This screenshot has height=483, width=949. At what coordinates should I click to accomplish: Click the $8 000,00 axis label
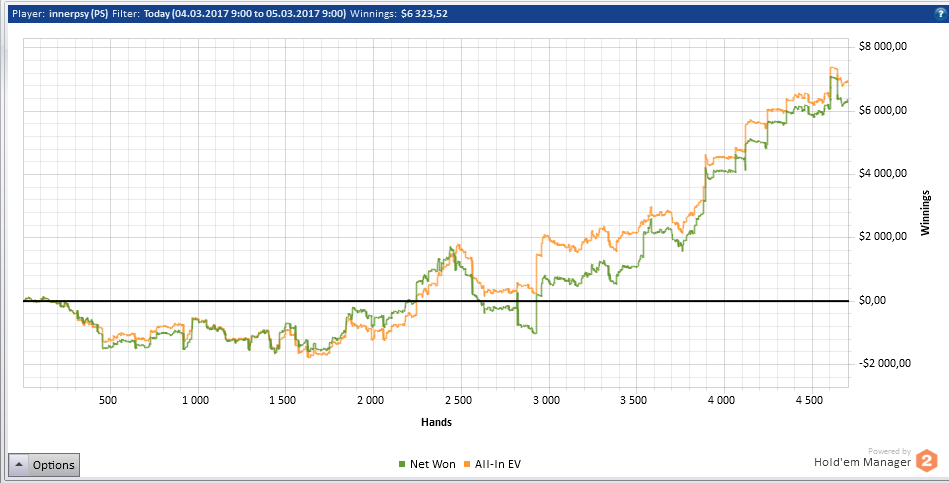882,48
